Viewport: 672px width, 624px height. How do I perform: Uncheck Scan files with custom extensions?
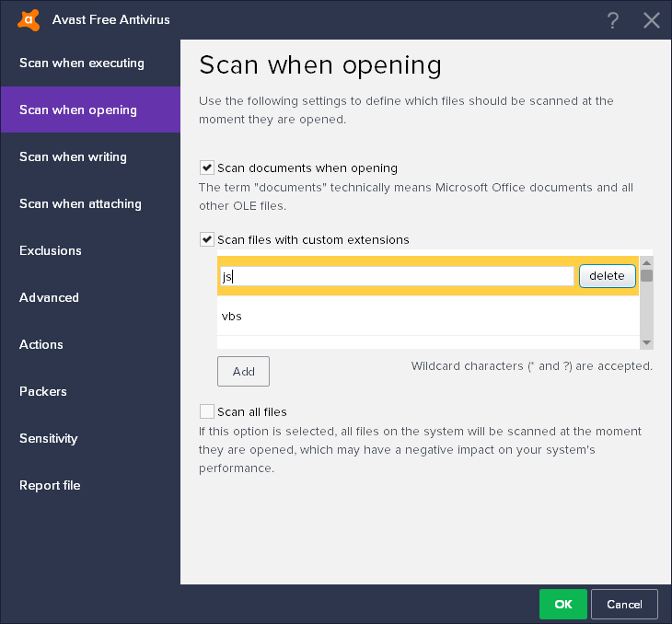(207, 240)
